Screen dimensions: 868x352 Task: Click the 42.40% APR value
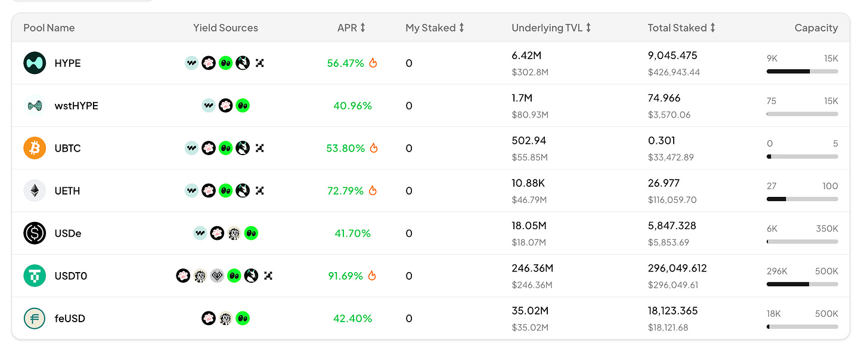point(352,319)
